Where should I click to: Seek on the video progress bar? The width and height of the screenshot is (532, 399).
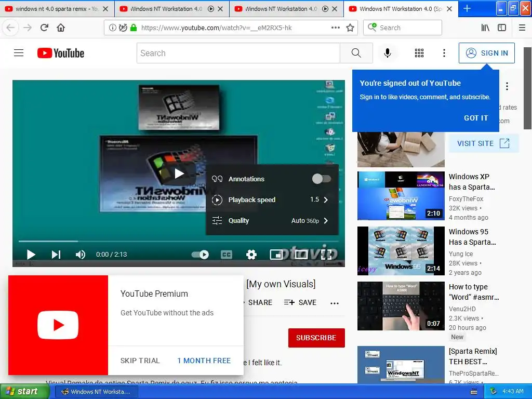coord(179,241)
